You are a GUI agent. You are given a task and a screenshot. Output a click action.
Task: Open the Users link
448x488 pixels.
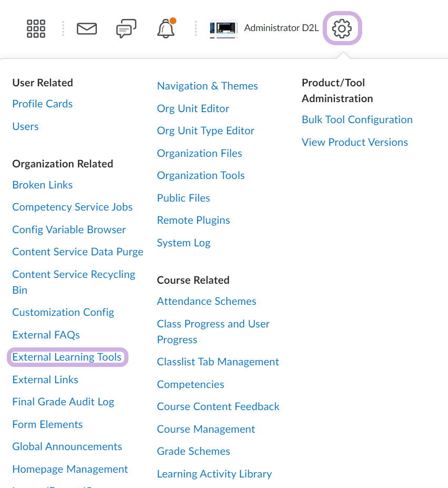[x=25, y=126]
